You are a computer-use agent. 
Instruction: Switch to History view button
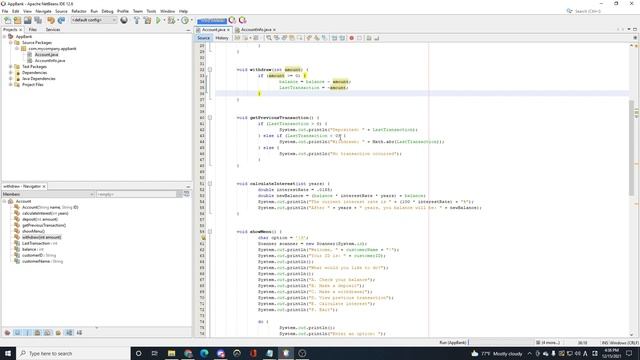coord(222,38)
